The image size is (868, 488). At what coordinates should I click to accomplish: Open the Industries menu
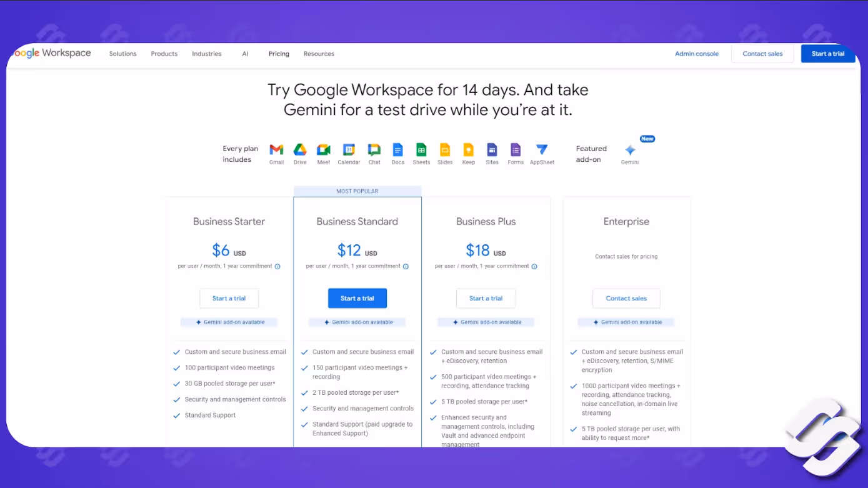[x=207, y=54]
